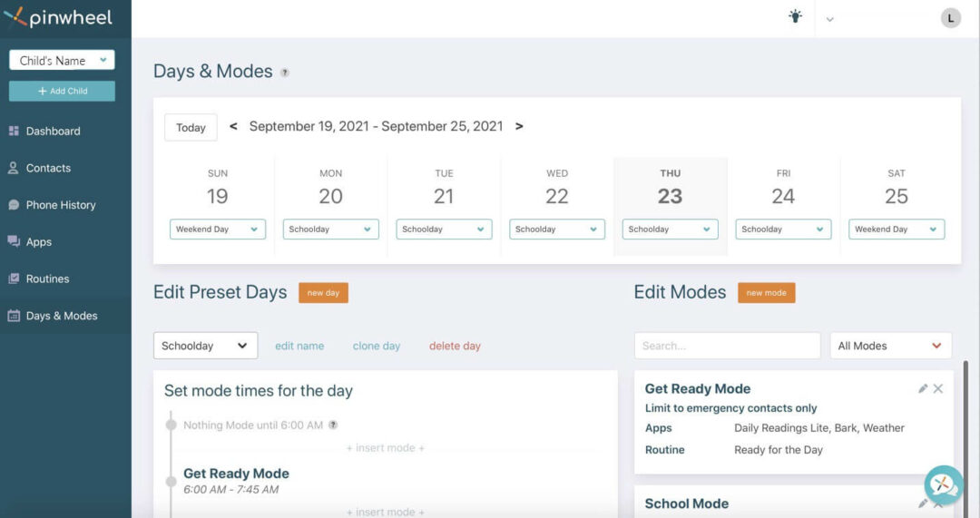Open the user avatar L menu

(950, 17)
